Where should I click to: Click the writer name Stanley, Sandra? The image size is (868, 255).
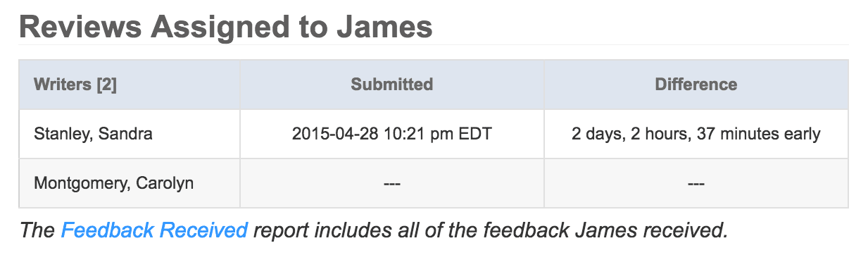coord(93,134)
